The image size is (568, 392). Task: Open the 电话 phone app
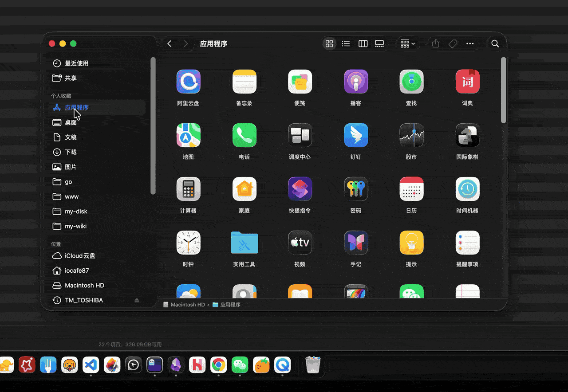click(244, 135)
